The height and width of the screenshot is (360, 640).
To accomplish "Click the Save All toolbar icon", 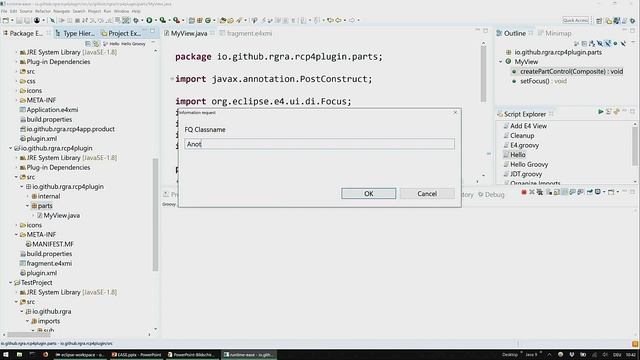I will click(x=27, y=20).
